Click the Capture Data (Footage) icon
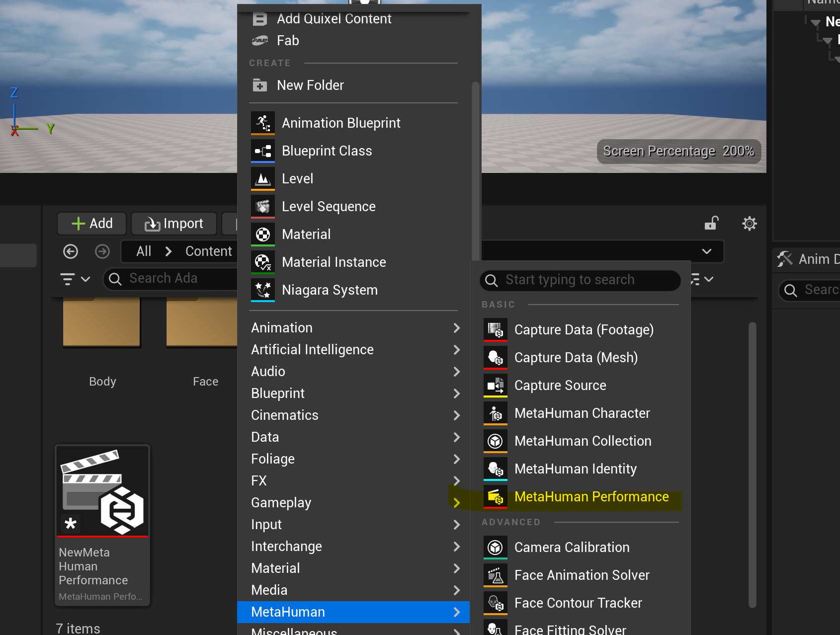 coord(496,329)
